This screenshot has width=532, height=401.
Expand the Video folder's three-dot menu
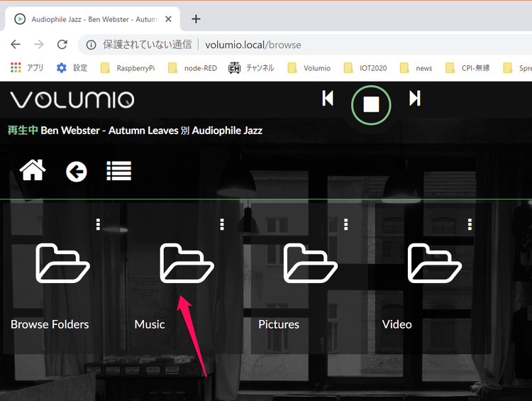470,224
